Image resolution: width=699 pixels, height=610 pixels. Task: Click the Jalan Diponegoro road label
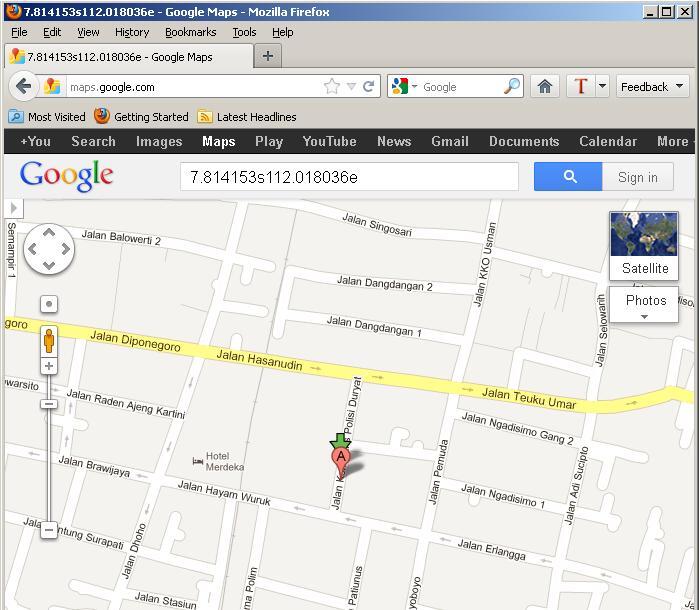coord(136,341)
